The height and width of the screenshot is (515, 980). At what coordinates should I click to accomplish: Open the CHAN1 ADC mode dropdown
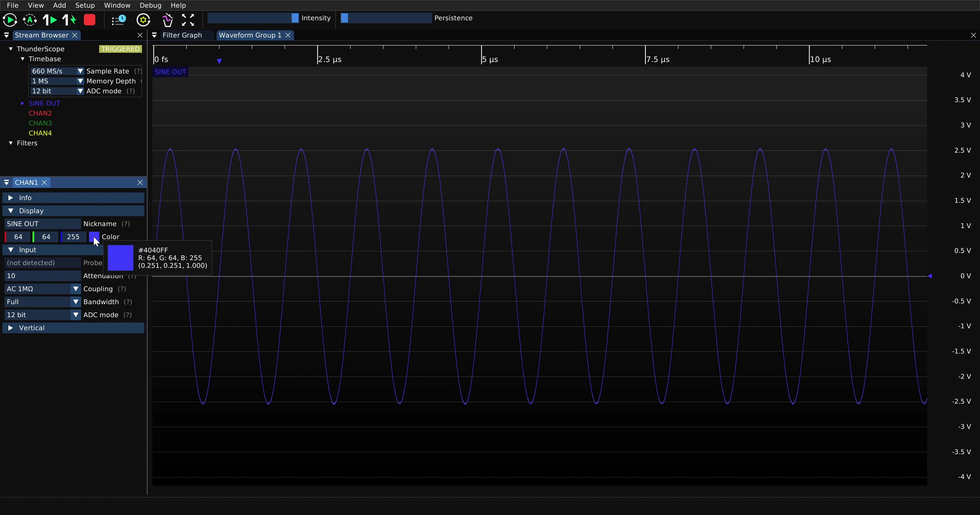[42, 315]
